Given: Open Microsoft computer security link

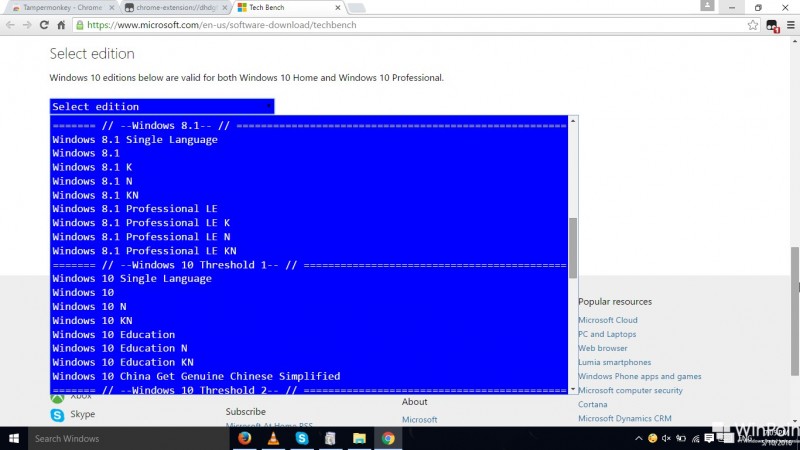Looking at the screenshot, I should 630,390.
